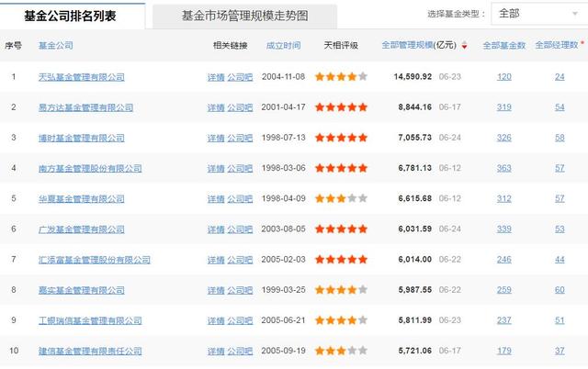Click manager count 44 for 汇添富基金

click(560, 259)
